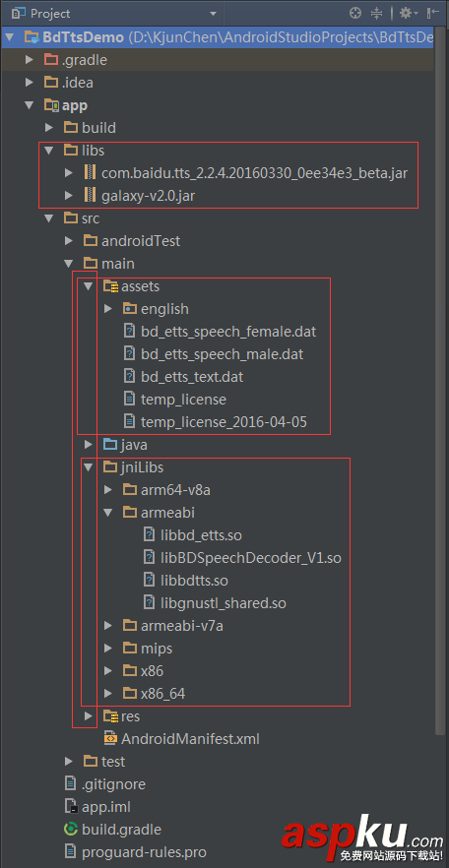Select the x86_64 folder name
Viewport: 449px width, 868px height.
(x=162, y=694)
